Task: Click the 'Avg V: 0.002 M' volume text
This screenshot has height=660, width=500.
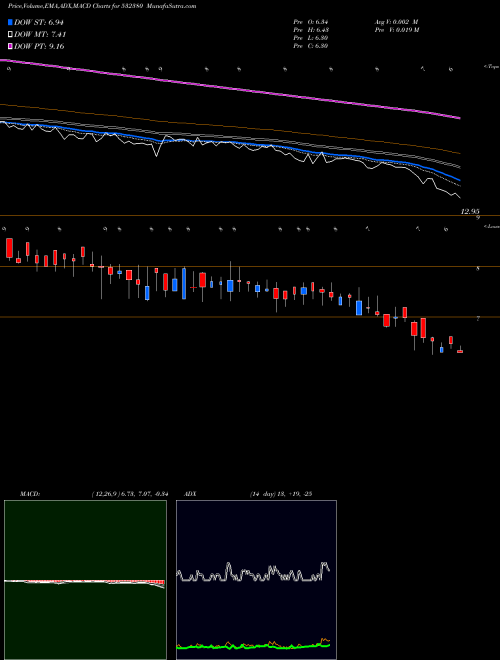Action: [396, 22]
